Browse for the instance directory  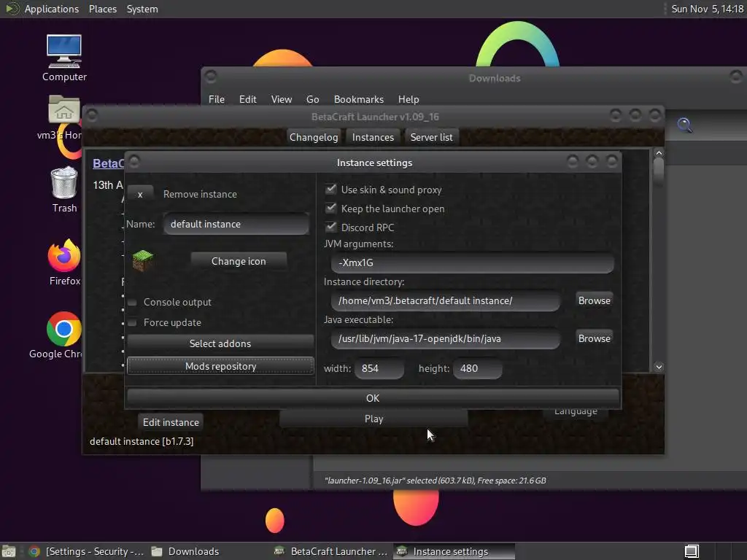[594, 300]
